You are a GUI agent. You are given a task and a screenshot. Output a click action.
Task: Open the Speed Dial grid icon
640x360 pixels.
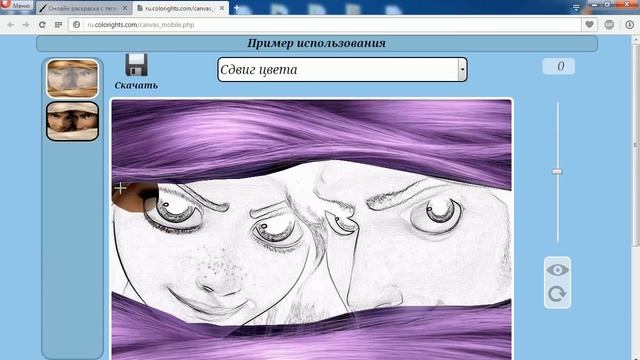pos(58,25)
